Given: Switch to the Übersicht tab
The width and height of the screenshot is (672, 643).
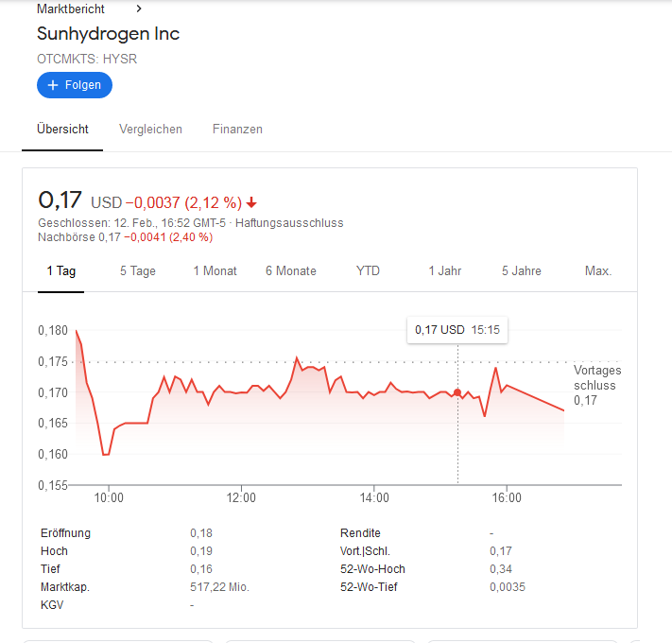Looking at the screenshot, I should [62, 129].
